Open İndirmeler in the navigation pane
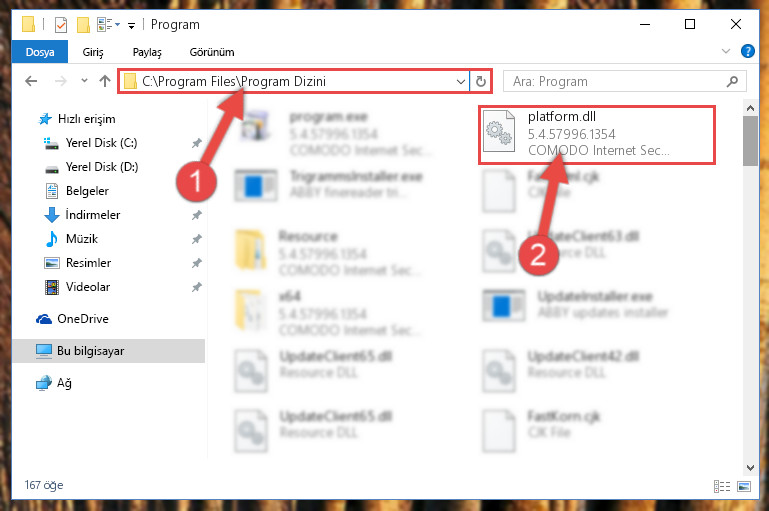 [93, 215]
